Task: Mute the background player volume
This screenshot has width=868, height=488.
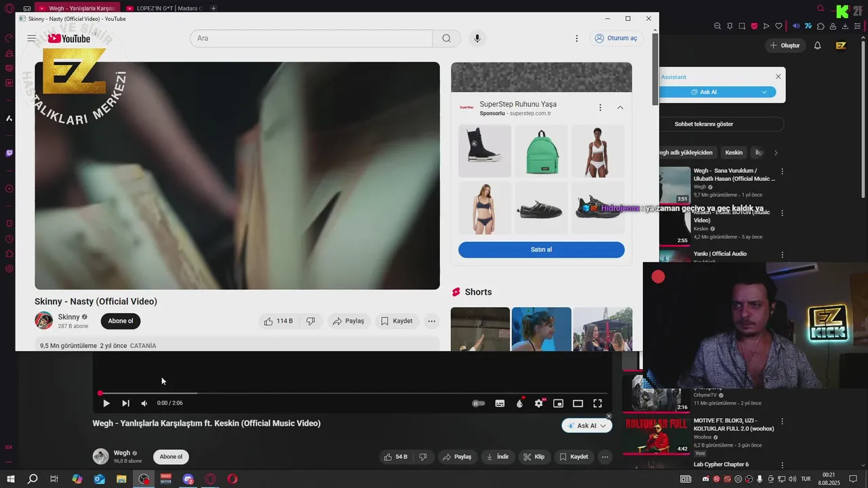Action: [x=144, y=403]
